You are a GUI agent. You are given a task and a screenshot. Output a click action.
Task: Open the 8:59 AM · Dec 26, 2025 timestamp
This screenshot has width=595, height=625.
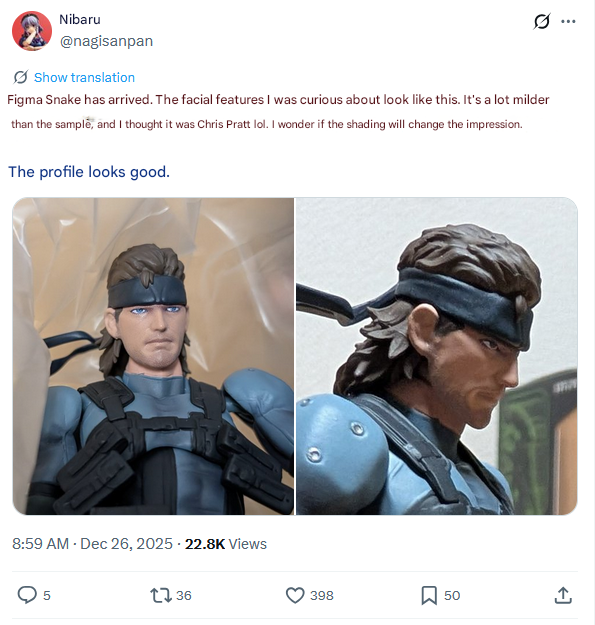(x=92, y=544)
